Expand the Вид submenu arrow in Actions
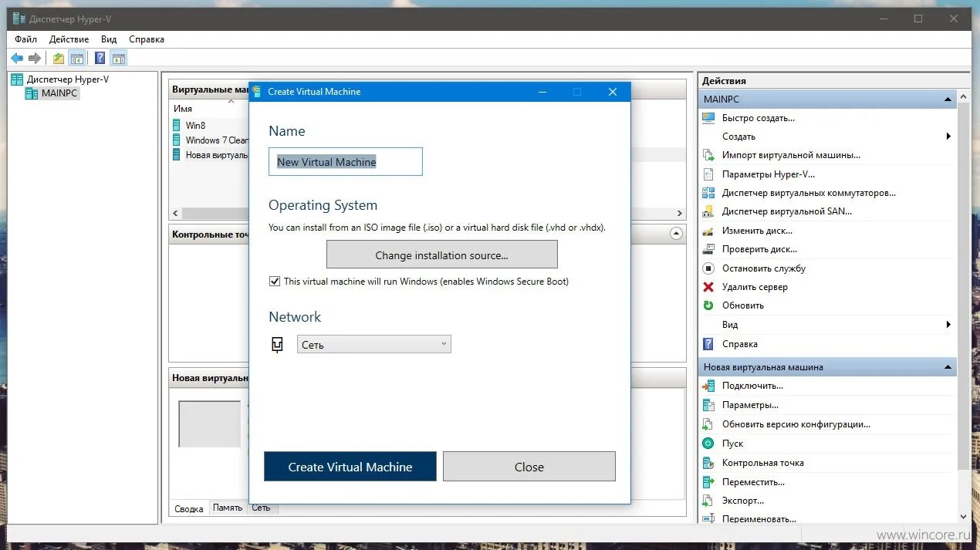The image size is (980, 550). tap(948, 325)
